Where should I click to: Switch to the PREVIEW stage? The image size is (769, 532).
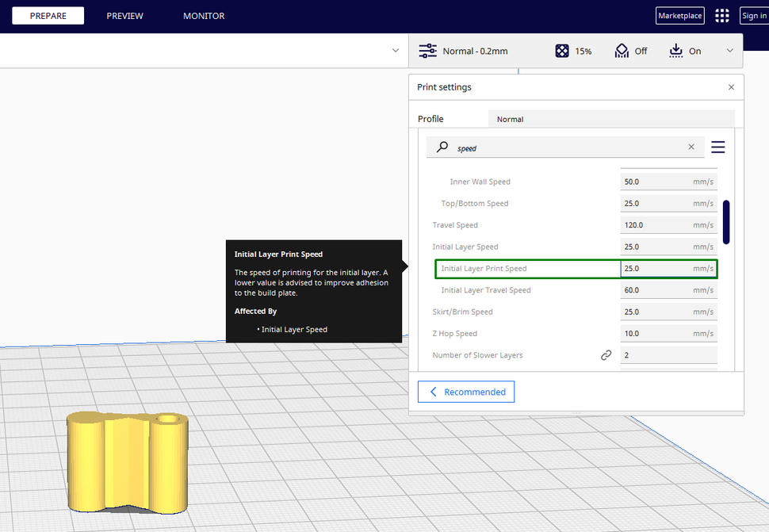124,16
